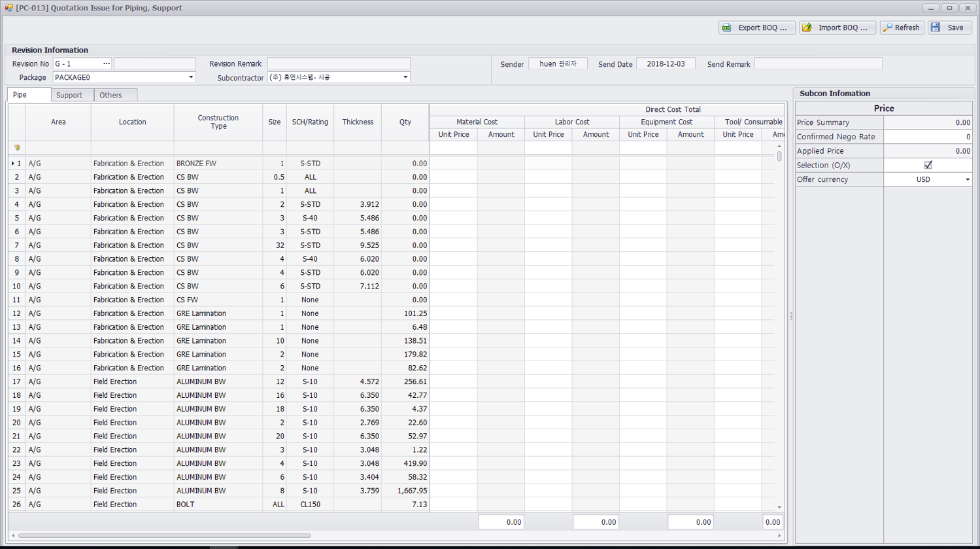Click the Export BOQ button
The image size is (980, 549).
pos(757,27)
